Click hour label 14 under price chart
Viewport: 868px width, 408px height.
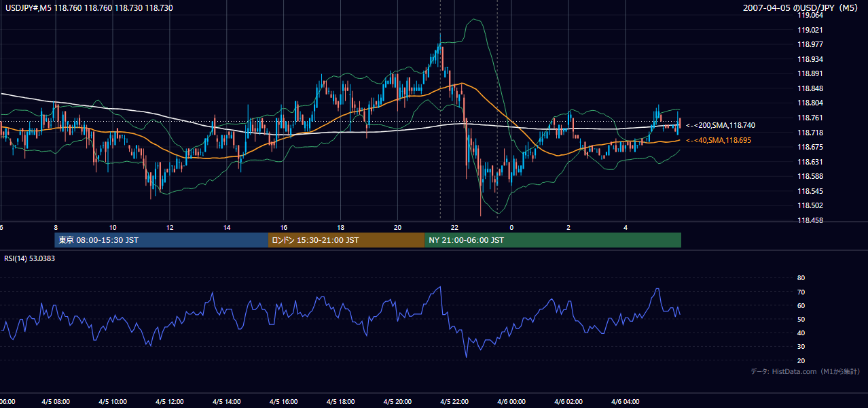click(227, 227)
